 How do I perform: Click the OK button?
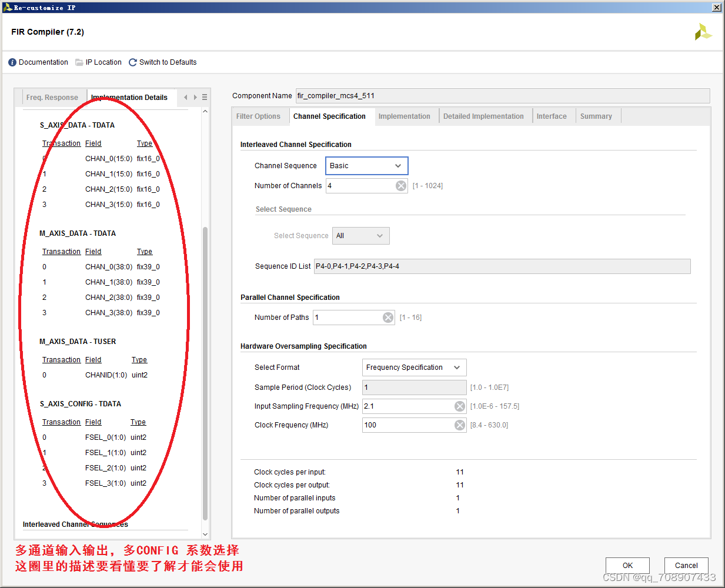(x=627, y=565)
